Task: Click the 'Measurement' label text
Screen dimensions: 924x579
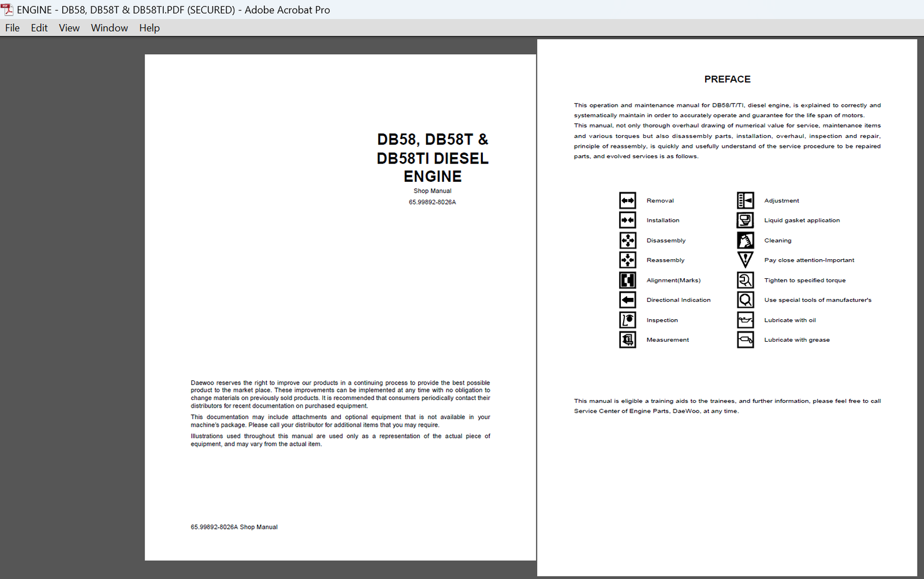Action: (668, 340)
